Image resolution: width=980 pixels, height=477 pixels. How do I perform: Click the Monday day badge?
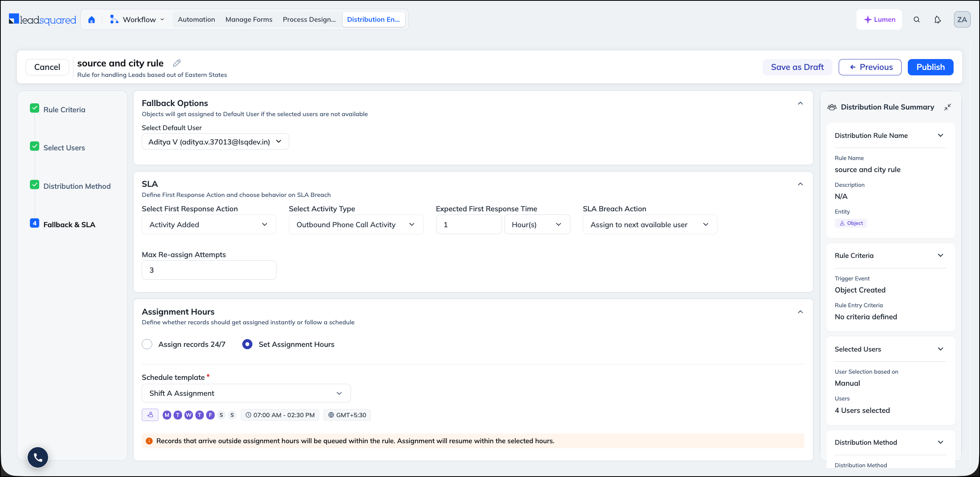pyautogui.click(x=167, y=415)
